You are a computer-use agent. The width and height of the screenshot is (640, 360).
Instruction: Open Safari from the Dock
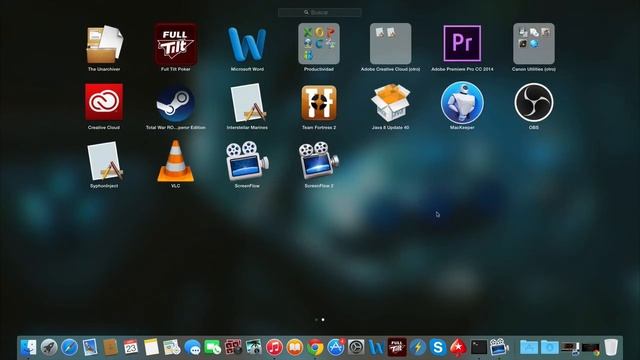(69, 347)
